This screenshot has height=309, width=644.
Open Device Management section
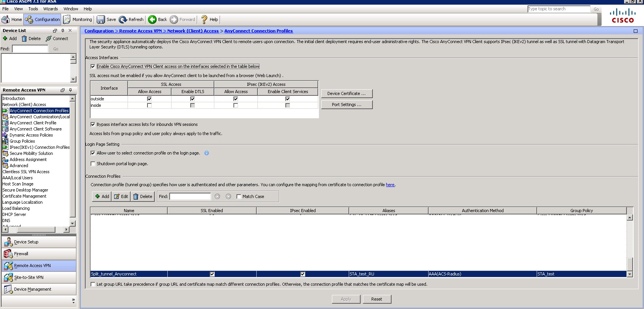pos(39,289)
